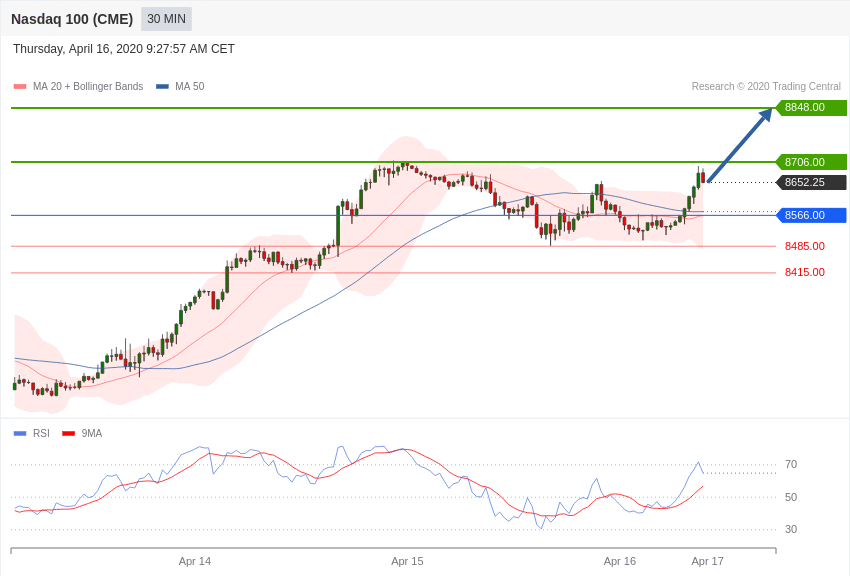Click the MA 50 blue legend swatch
The height and width of the screenshot is (576, 850).
pos(162,86)
